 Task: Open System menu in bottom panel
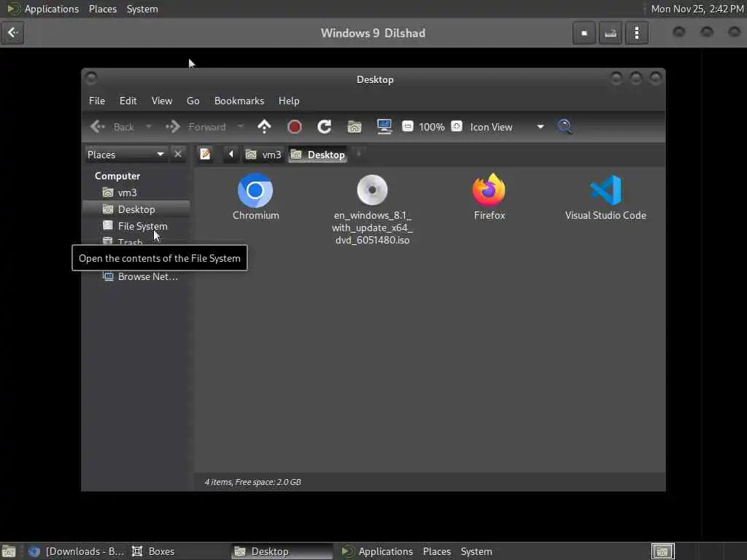pos(476,551)
